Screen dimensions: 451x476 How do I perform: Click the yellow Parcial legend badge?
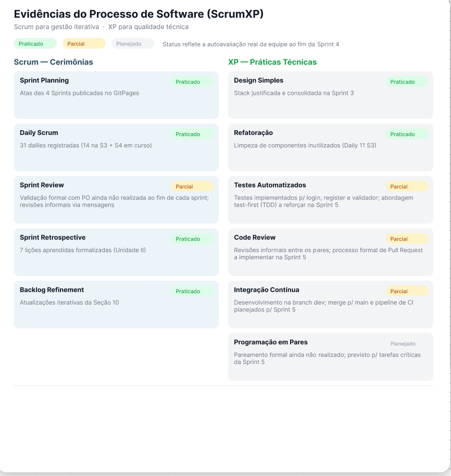click(84, 43)
